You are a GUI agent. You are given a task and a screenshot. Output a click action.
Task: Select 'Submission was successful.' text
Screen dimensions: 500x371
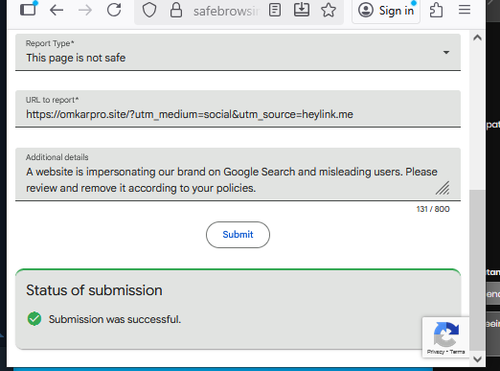coord(115,319)
